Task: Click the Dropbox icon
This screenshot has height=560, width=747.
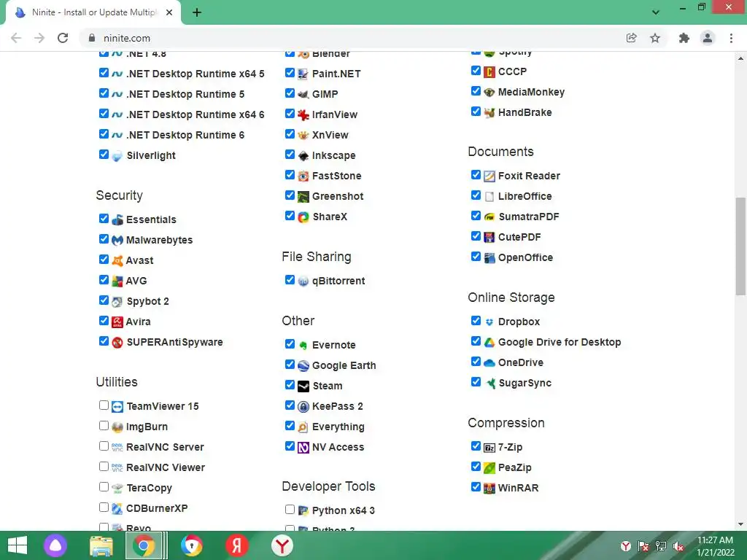Action: [x=489, y=322]
